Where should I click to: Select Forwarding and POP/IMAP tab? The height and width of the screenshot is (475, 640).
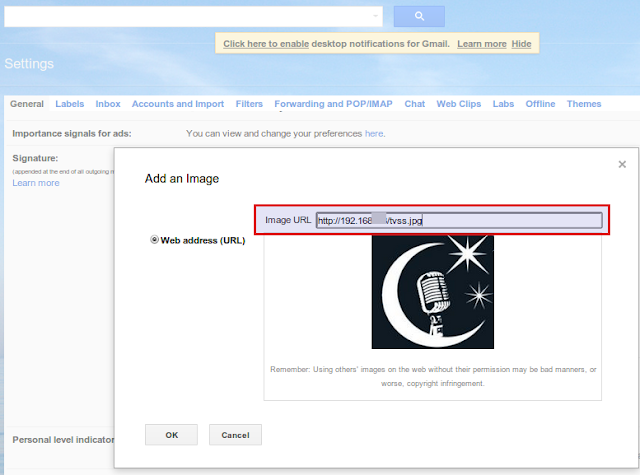pyautogui.click(x=333, y=104)
